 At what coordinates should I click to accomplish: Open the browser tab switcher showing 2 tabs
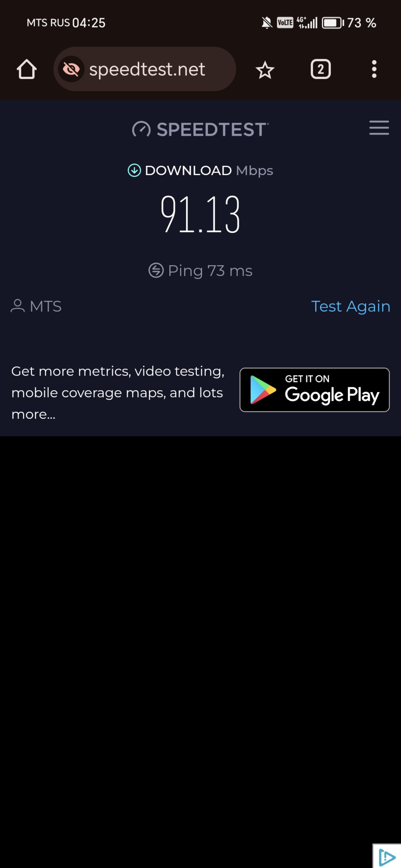tap(320, 69)
